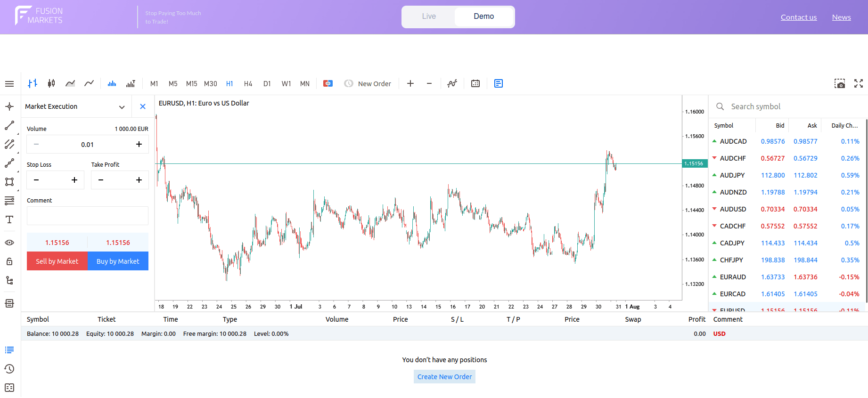868x398 pixels.
Task: Toggle drawing objects visibility eye
Action: [x=9, y=243]
